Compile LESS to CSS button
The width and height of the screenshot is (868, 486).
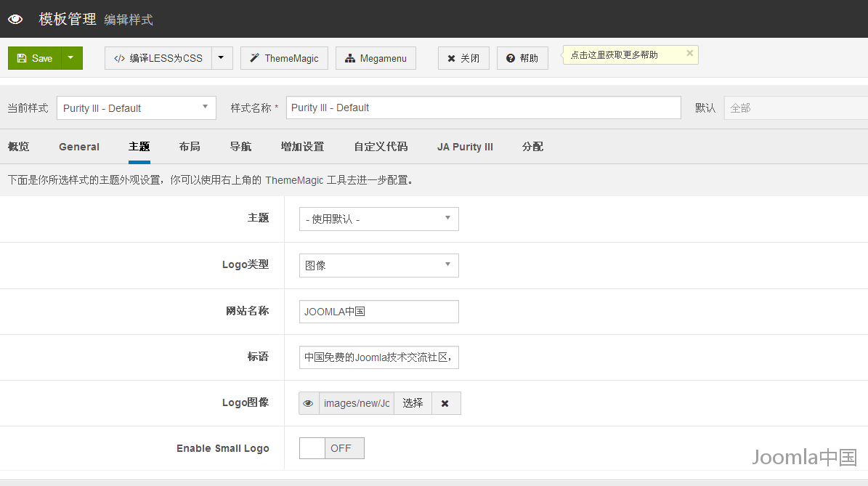tap(158, 58)
